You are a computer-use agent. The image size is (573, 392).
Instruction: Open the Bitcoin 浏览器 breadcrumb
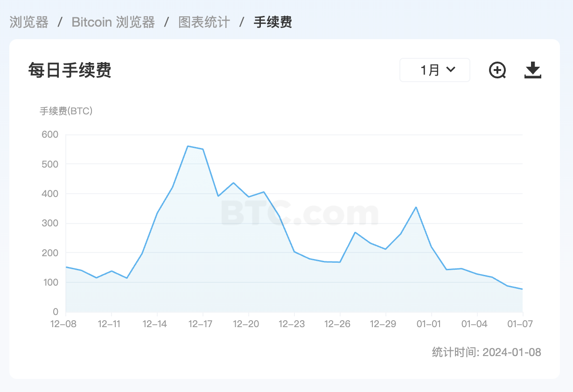[x=113, y=22]
